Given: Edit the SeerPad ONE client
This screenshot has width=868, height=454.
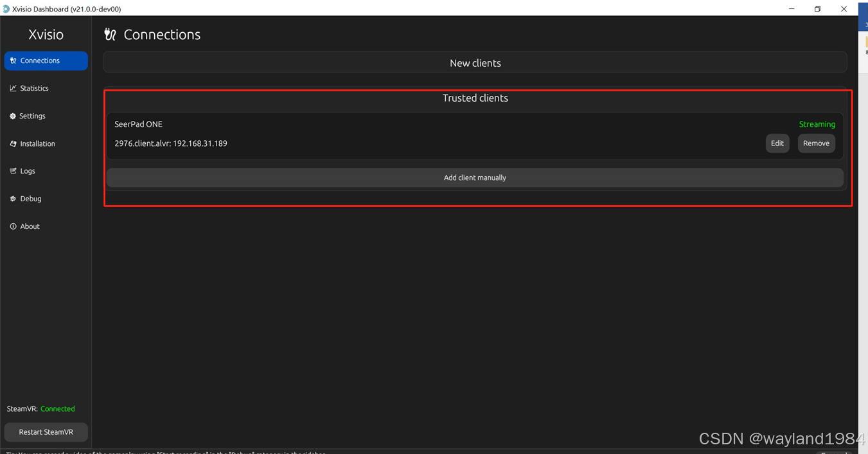Looking at the screenshot, I should coord(777,143).
